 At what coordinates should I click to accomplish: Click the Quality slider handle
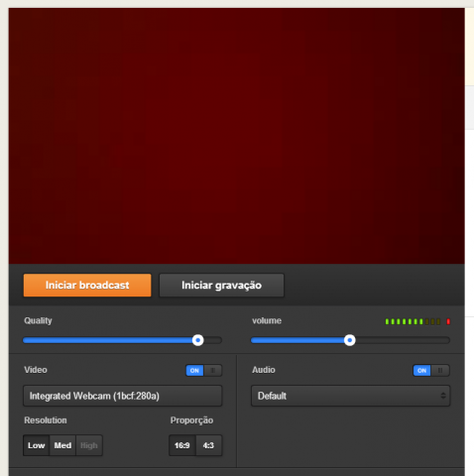click(x=198, y=340)
